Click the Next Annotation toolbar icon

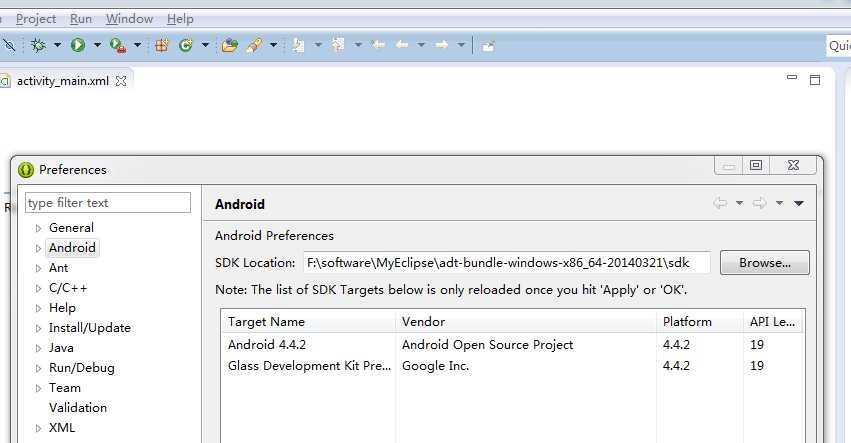(299, 45)
